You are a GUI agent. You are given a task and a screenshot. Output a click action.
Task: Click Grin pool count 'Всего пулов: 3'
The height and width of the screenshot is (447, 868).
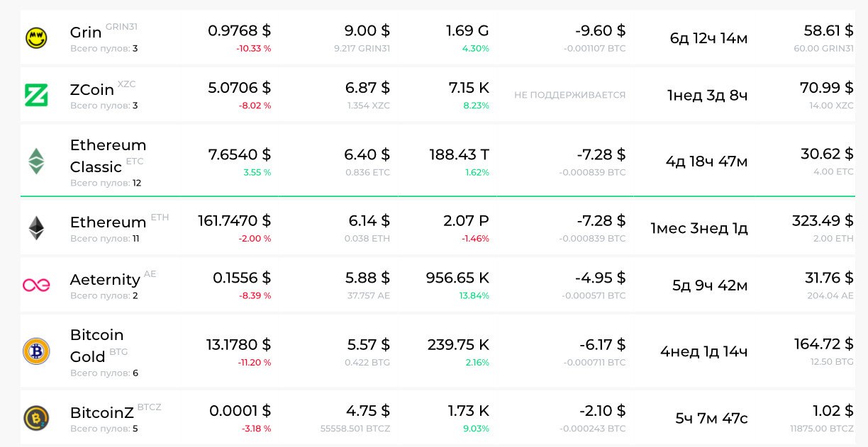[x=104, y=49]
